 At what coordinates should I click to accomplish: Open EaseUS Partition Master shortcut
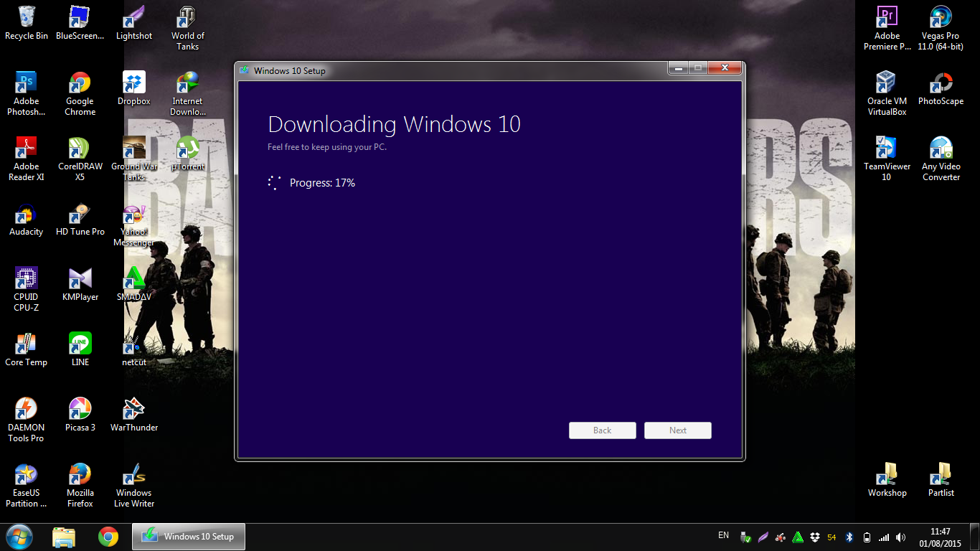coord(27,485)
